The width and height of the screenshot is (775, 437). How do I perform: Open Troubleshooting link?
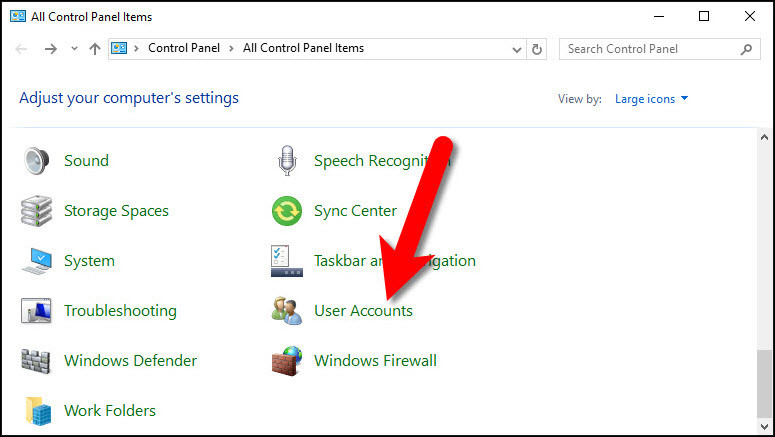click(x=121, y=311)
